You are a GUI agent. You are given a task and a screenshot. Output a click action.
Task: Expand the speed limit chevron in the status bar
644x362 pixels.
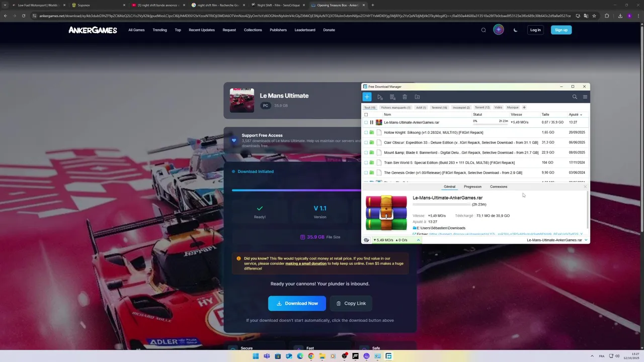tap(418, 240)
